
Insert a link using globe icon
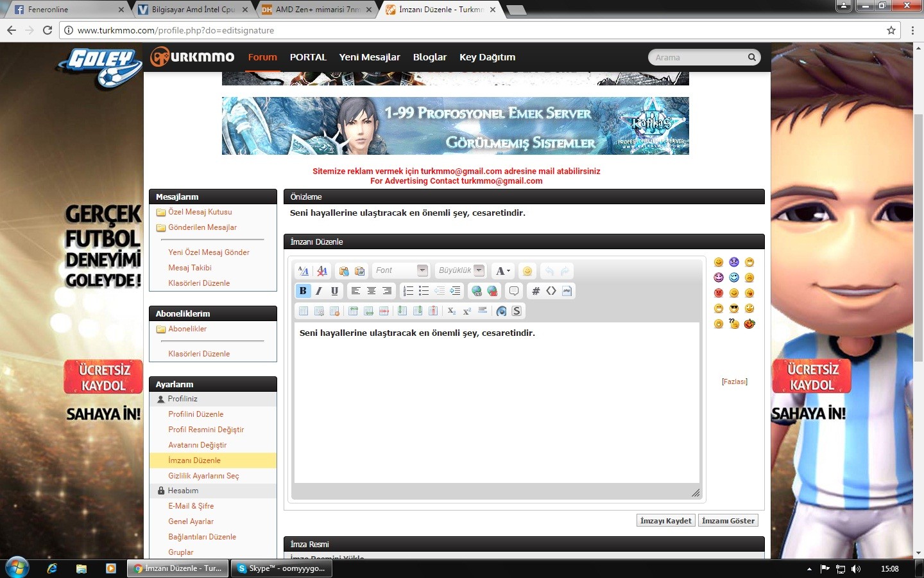[477, 291]
